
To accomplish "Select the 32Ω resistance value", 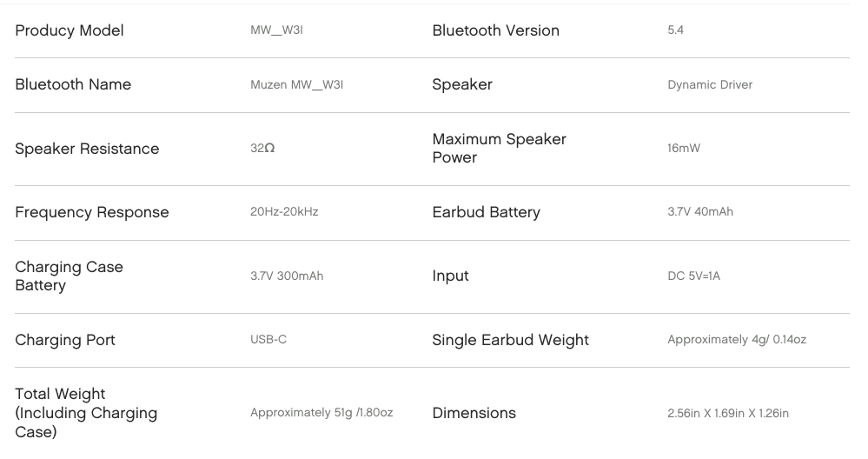I will (262, 148).
